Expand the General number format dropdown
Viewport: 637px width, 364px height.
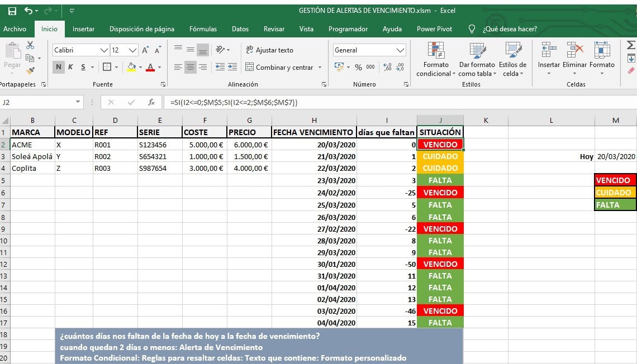point(400,50)
